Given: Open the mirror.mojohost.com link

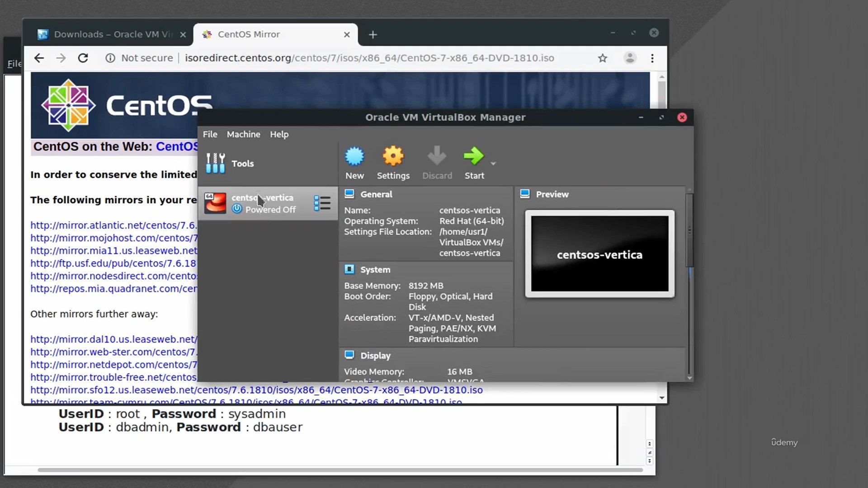Looking at the screenshot, I should click(x=114, y=238).
